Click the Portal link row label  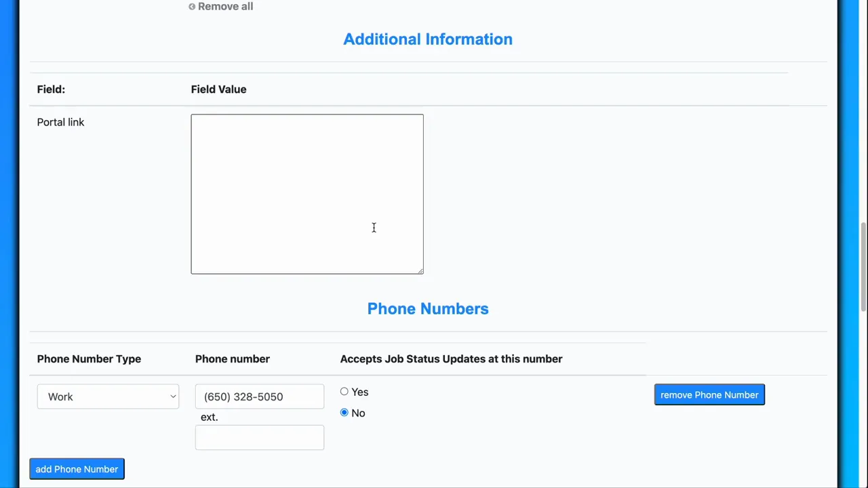(60, 122)
